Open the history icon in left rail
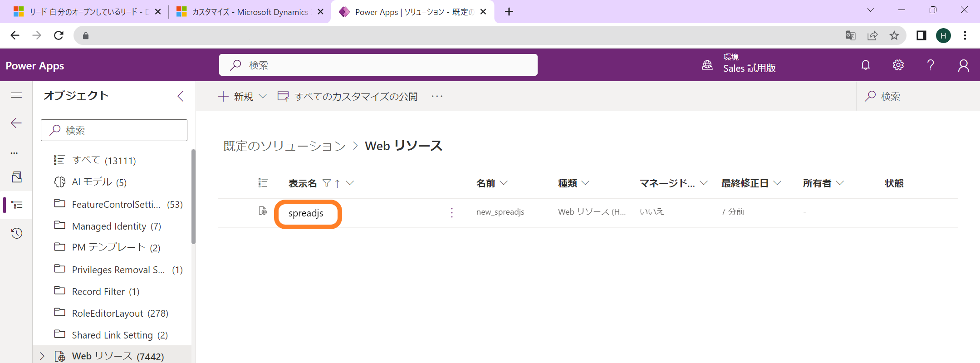The width and height of the screenshot is (980, 363). coord(17,233)
